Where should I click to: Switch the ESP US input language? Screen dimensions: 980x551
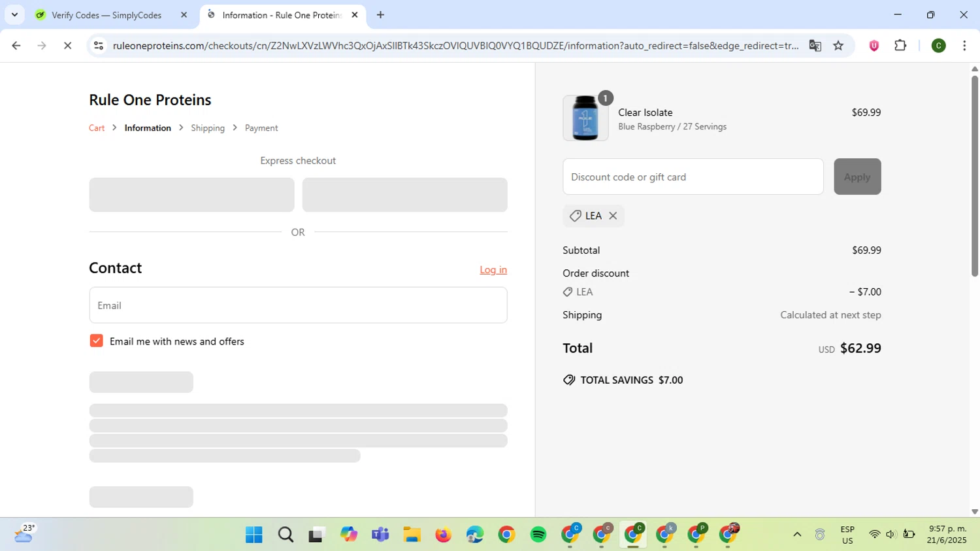[x=847, y=535]
